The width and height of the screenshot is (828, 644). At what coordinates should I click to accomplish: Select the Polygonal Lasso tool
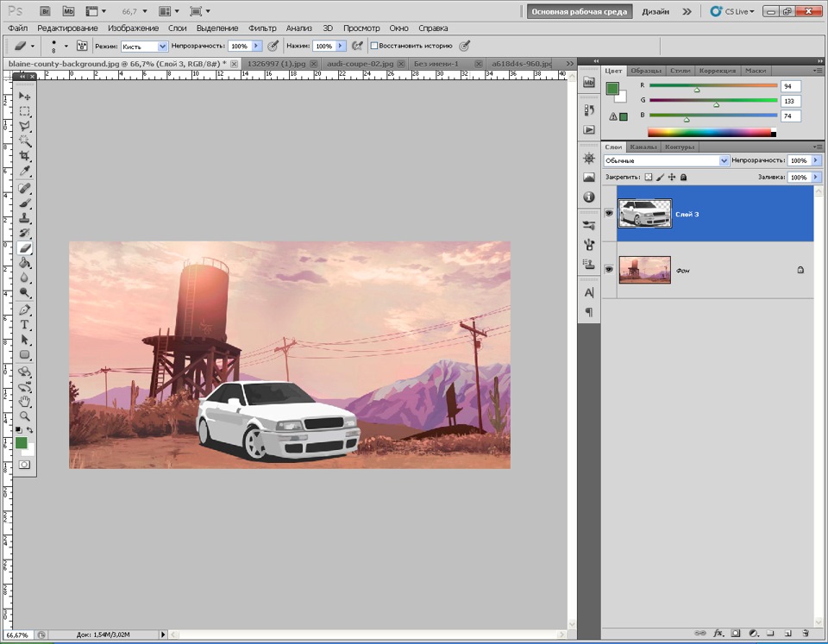[24, 126]
